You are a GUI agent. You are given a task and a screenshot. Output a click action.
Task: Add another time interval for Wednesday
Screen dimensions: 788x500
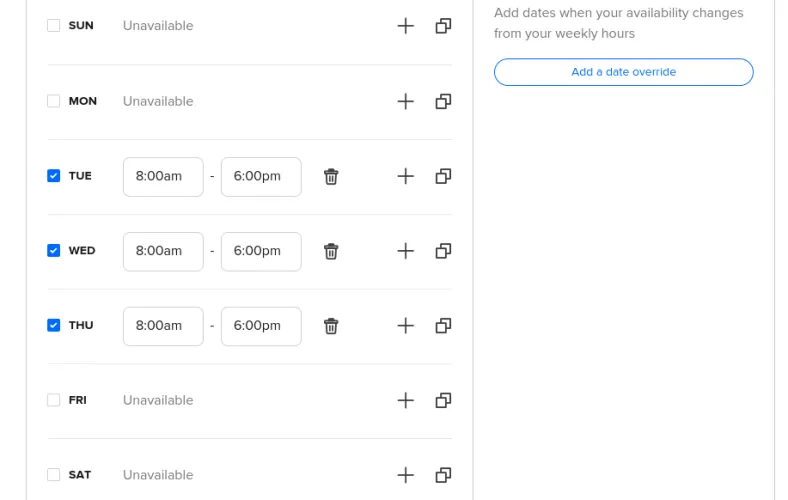point(405,251)
